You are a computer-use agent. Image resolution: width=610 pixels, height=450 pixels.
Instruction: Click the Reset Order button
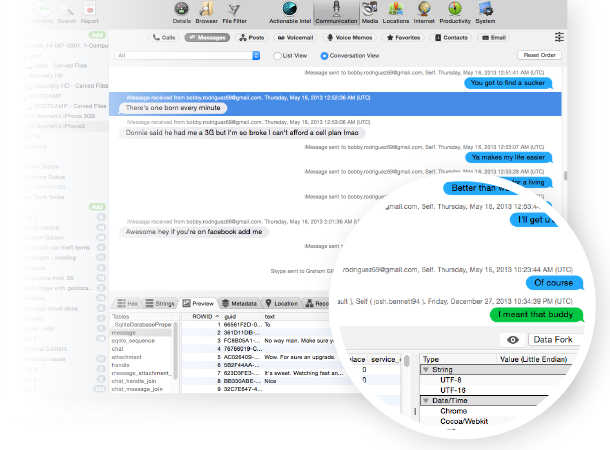tap(539, 55)
